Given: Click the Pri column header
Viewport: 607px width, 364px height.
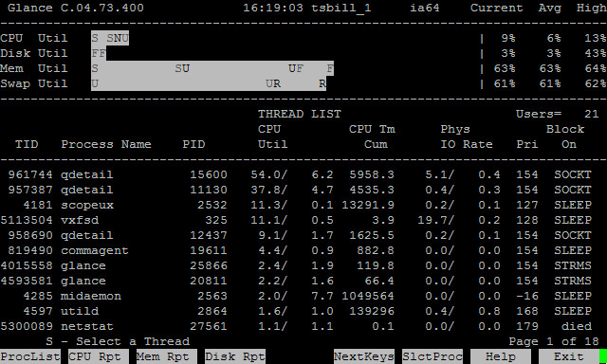Looking at the screenshot, I should (527, 144).
